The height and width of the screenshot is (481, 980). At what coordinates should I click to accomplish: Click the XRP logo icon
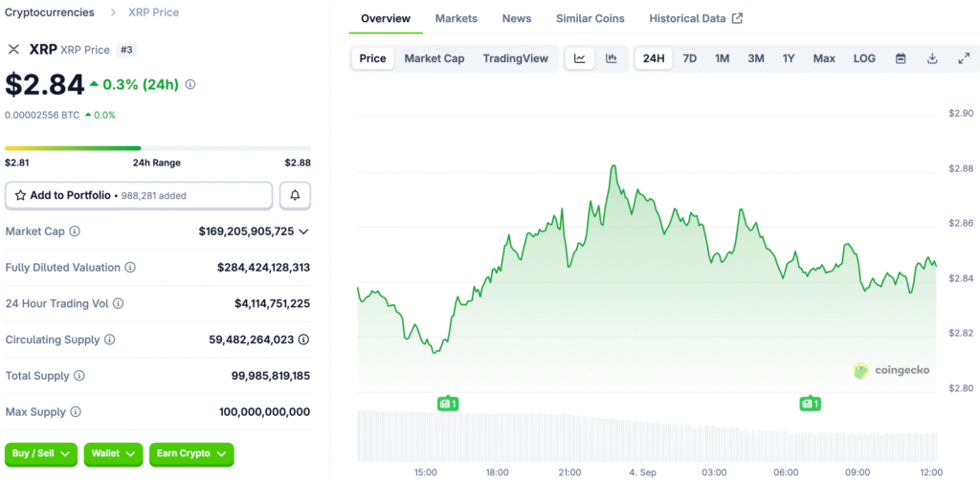coord(13,50)
